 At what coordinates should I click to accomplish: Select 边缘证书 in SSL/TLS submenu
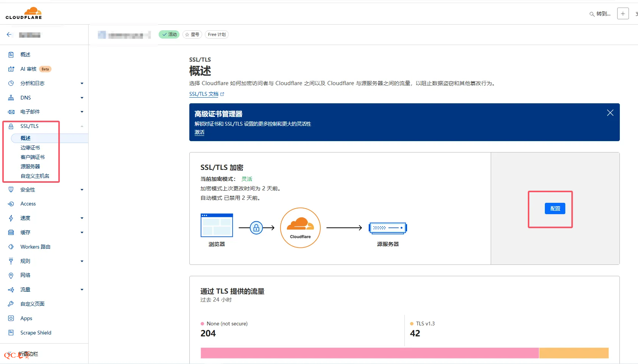click(x=30, y=148)
